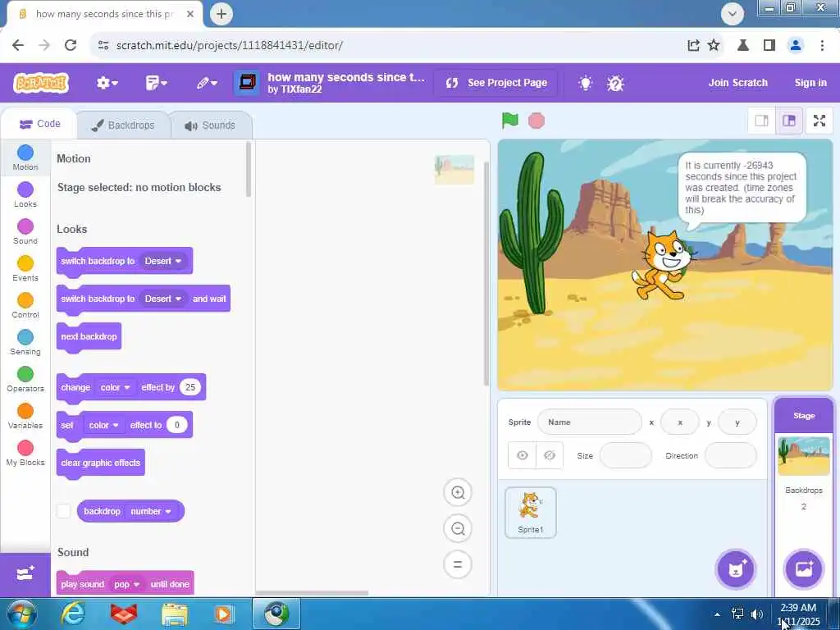The image size is (840, 630).
Task: Open number dropdown in backdrop block
Action: point(151,512)
